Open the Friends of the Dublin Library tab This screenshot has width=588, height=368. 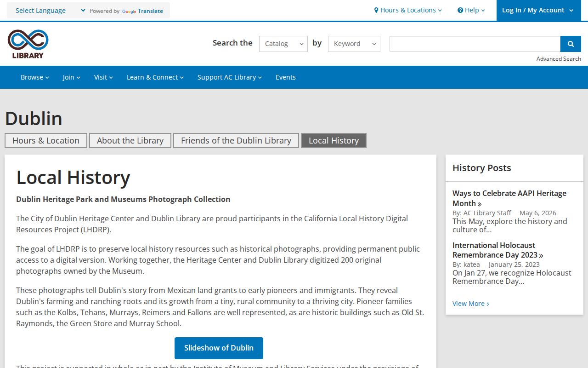[236, 141]
